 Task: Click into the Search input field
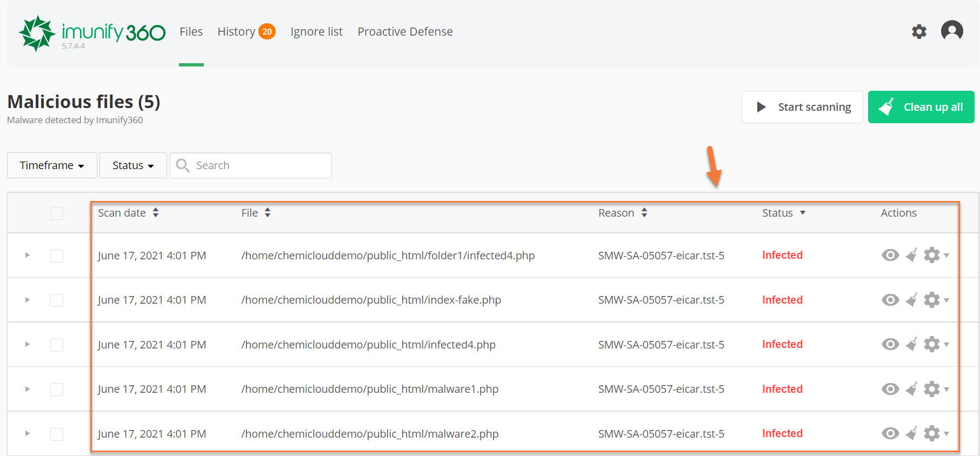point(259,165)
